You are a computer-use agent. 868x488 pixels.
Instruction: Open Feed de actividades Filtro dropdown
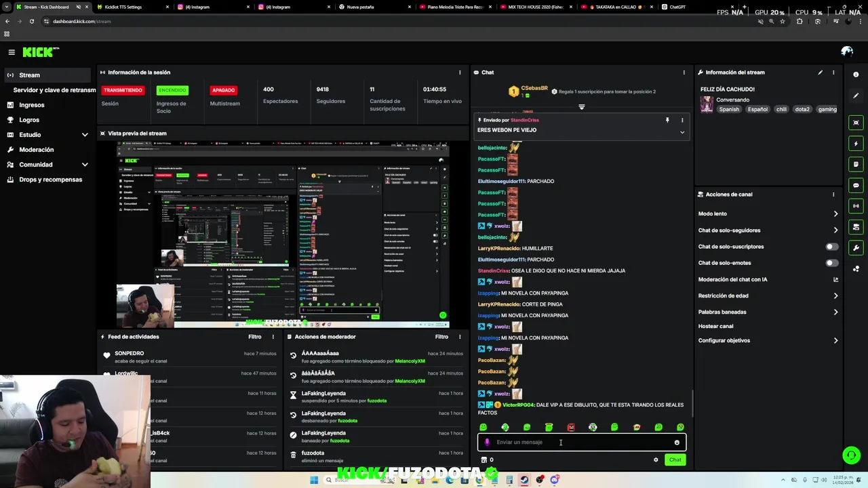point(254,337)
